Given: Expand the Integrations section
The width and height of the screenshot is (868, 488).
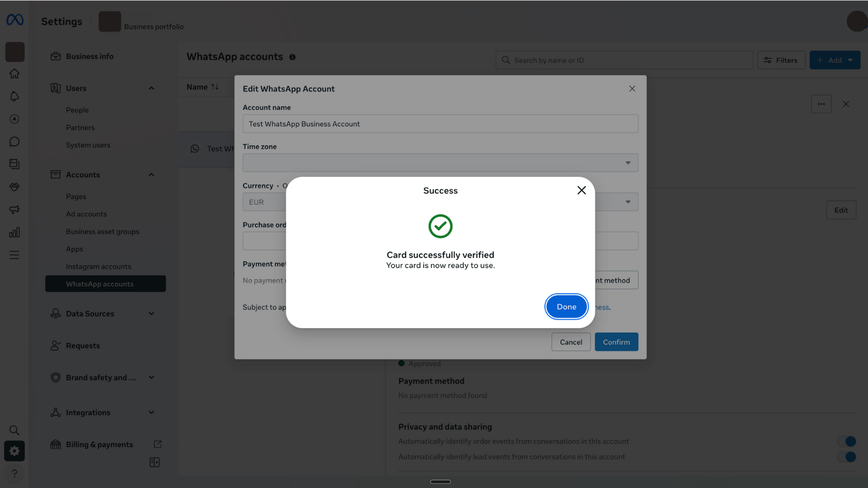Looking at the screenshot, I should (151, 413).
